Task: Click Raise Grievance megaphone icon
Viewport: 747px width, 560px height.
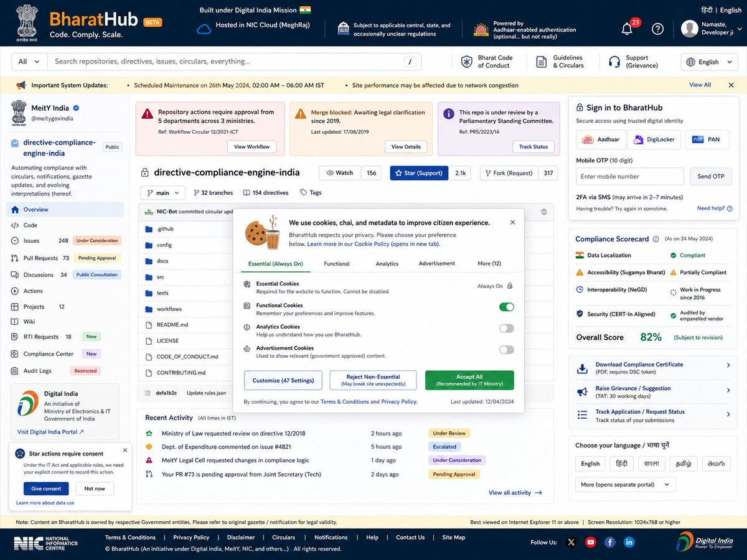Action: click(582, 392)
